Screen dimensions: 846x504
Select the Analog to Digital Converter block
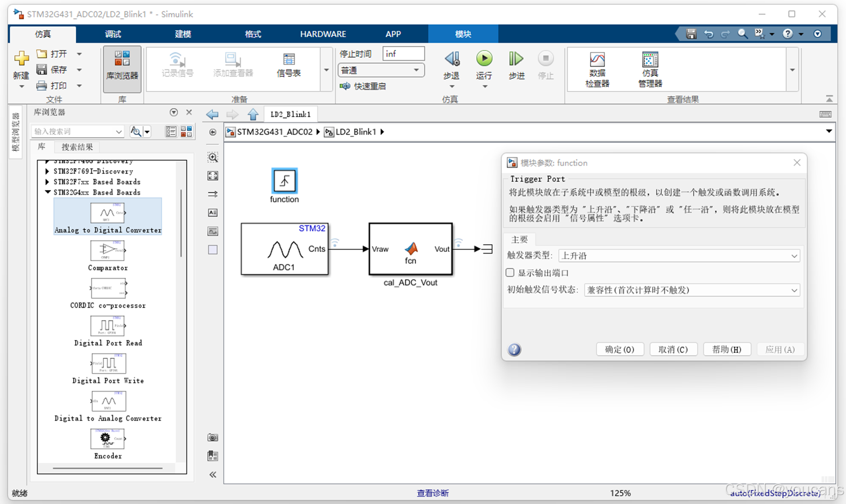point(108,217)
